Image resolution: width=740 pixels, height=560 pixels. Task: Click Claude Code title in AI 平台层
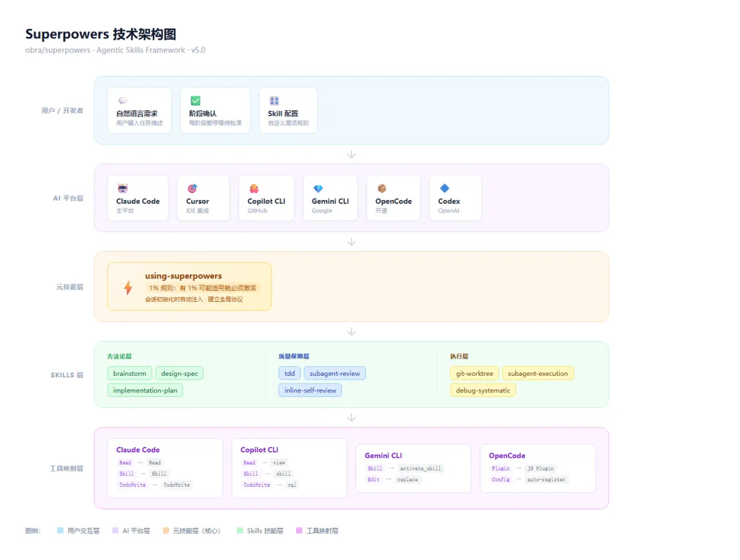pyautogui.click(x=138, y=201)
